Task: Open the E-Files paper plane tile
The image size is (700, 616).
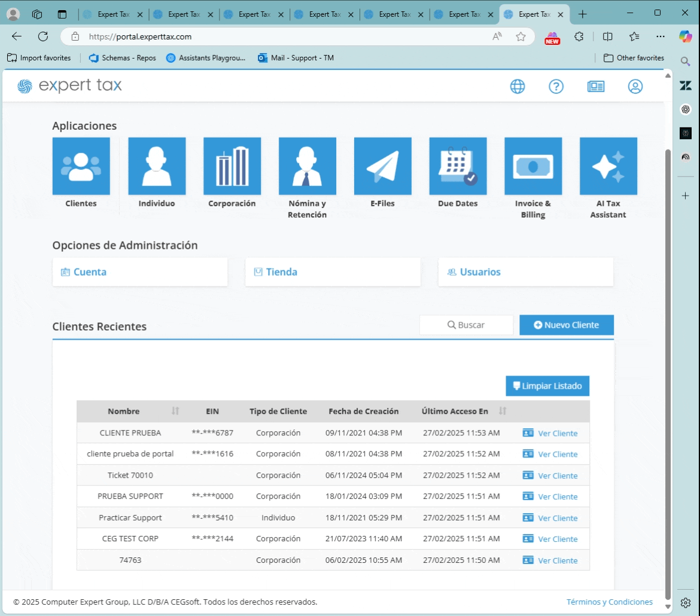Action: (382, 166)
